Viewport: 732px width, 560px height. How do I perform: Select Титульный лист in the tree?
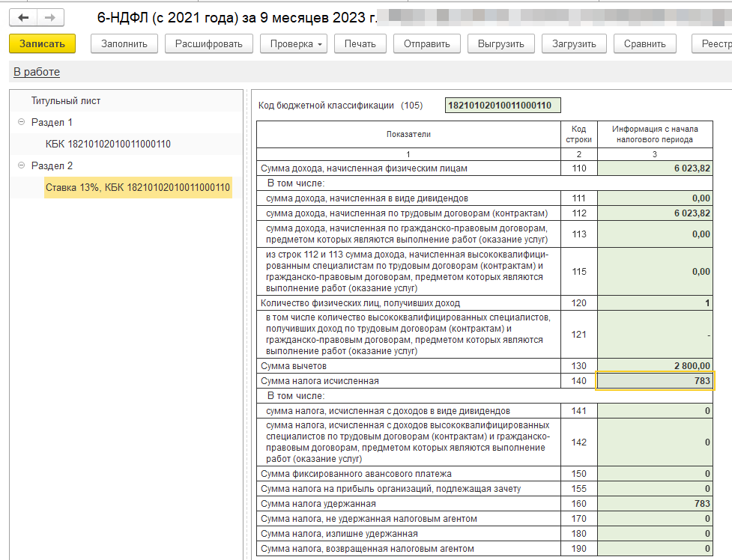click(x=66, y=101)
